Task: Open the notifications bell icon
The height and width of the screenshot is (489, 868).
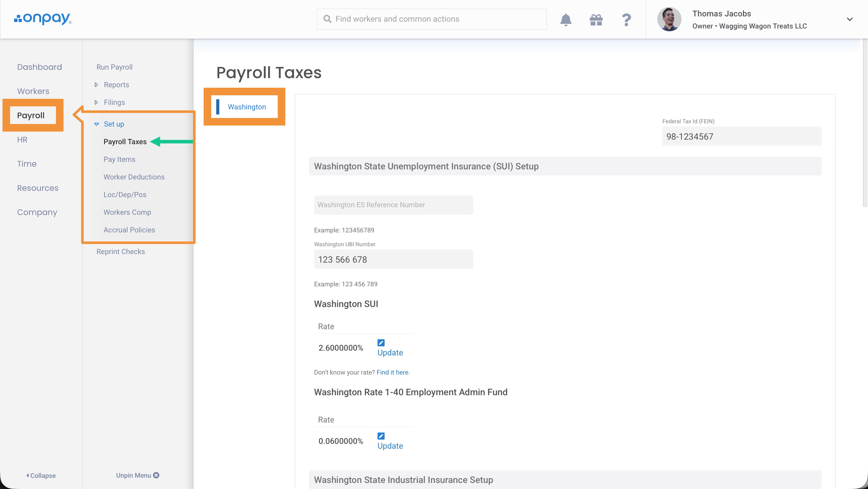Action: pyautogui.click(x=566, y=20)
